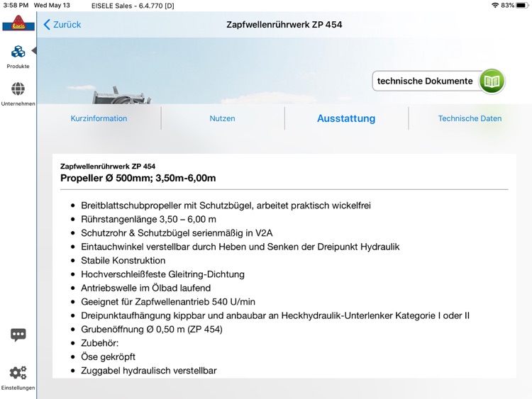532x399 pixels.
Task: Click the Zubehör: line
Action: [x=100, y=343]
